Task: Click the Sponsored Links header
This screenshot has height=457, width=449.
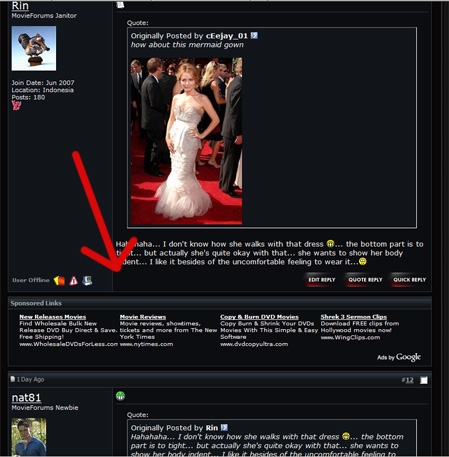Action: click(36, 303)
